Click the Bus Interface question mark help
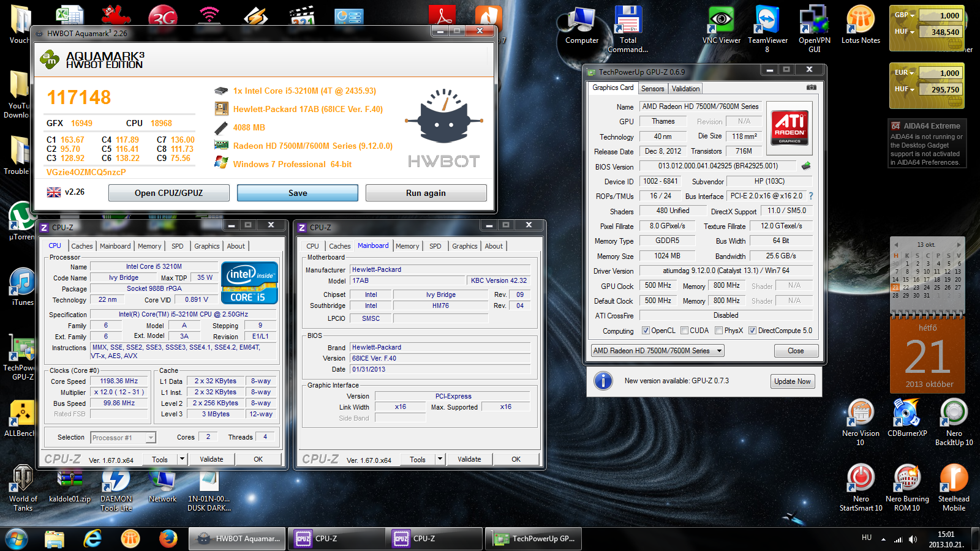980x551 pixels. coord(811,196)
